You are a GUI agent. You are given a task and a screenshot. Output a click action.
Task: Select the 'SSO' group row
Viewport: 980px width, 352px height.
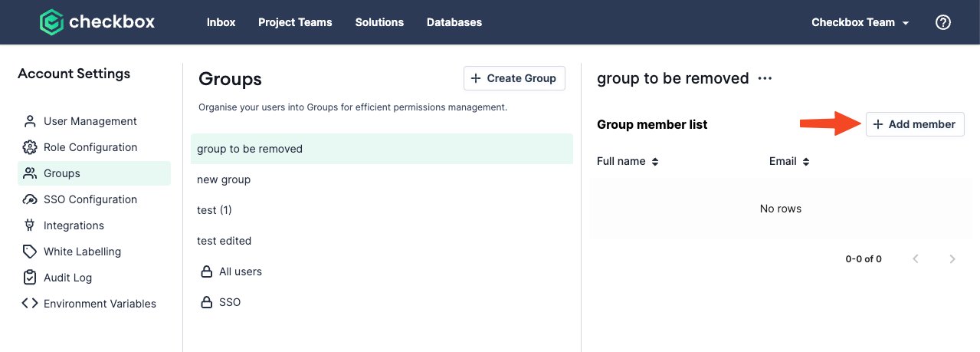[382, 302]
